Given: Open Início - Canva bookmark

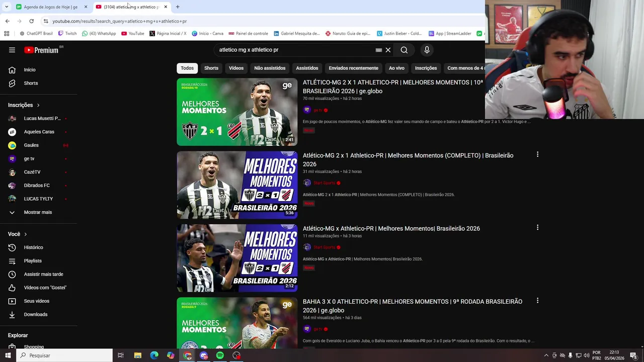Looking at the screenshot, I should point(207,34).
